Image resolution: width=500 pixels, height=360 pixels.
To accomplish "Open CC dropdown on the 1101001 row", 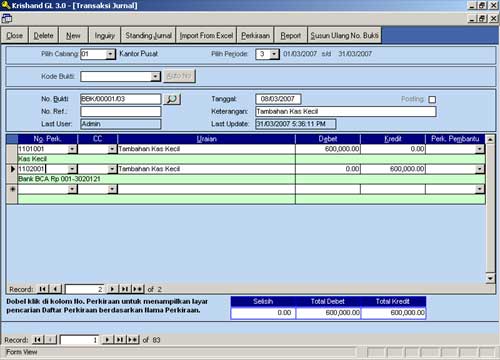I will coord(112,149).
